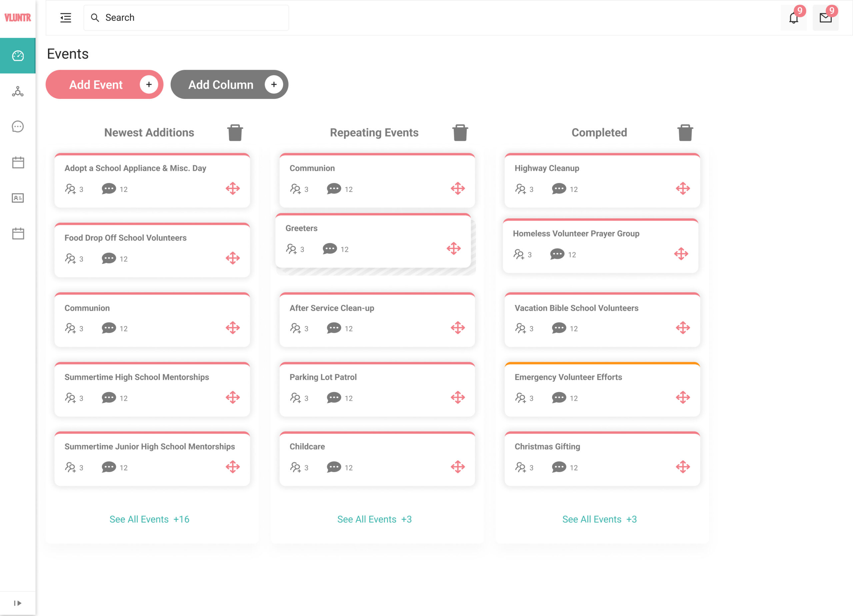Open the mail inbox icon
This screenshot has width=853, height=616.
click(825, 18)
